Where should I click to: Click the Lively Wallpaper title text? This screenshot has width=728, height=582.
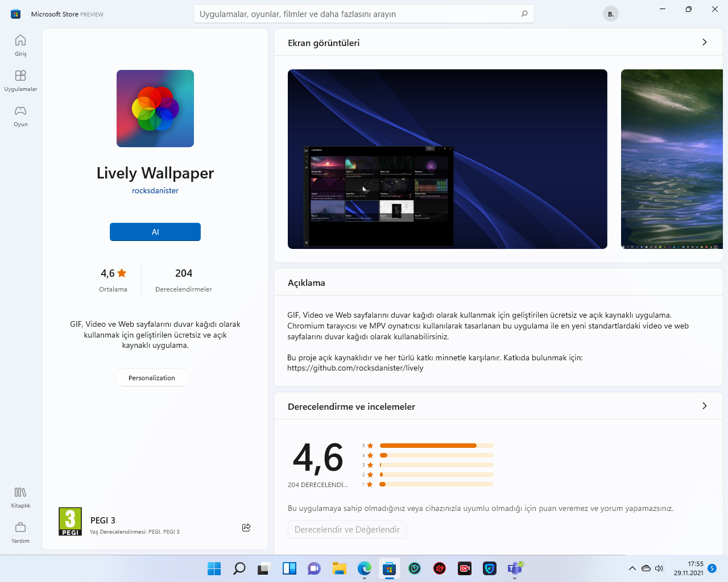pyautogui.click(x=155, y=173)
